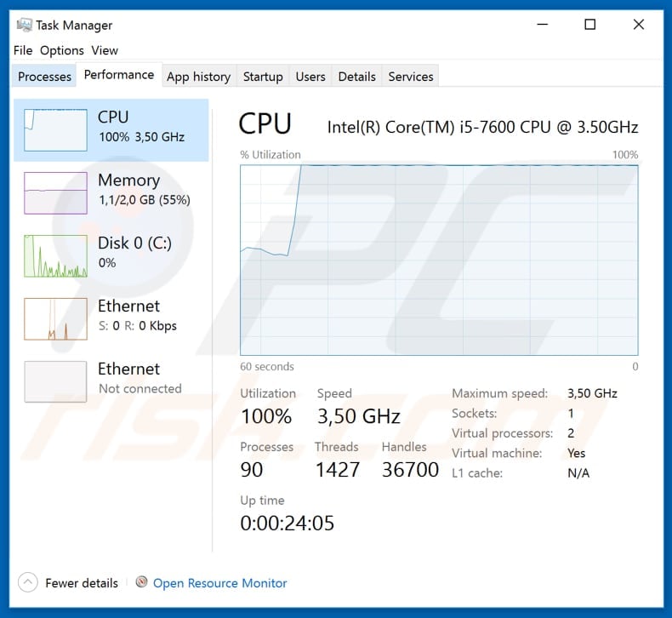The width and height of the screenshot is (672, 618).
Task: Maximize the Task Manager window
Action: (590, 25)
